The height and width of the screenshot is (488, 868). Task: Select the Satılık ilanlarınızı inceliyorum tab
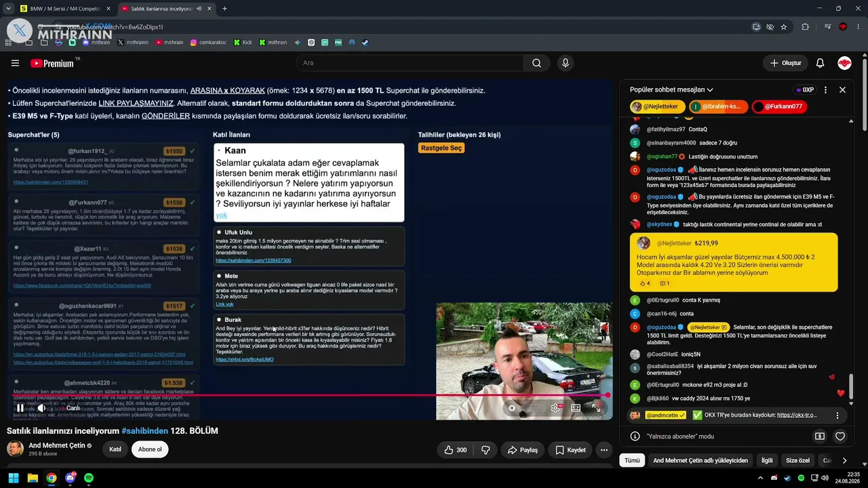165,9
